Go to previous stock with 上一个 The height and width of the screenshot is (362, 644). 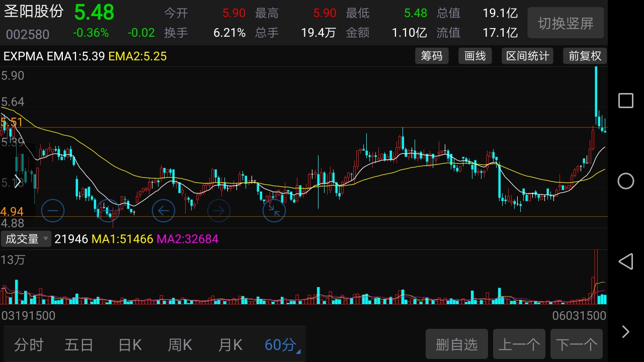(x=519, y=344)
